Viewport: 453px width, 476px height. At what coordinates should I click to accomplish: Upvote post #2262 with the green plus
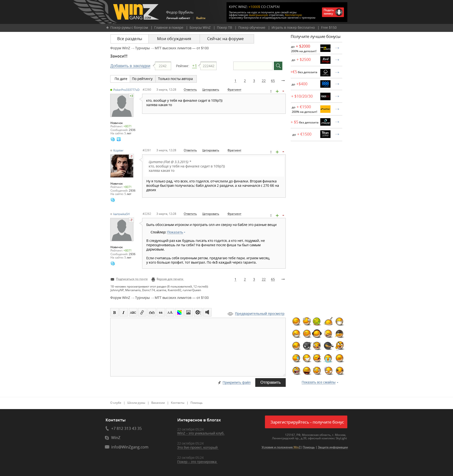277,216
